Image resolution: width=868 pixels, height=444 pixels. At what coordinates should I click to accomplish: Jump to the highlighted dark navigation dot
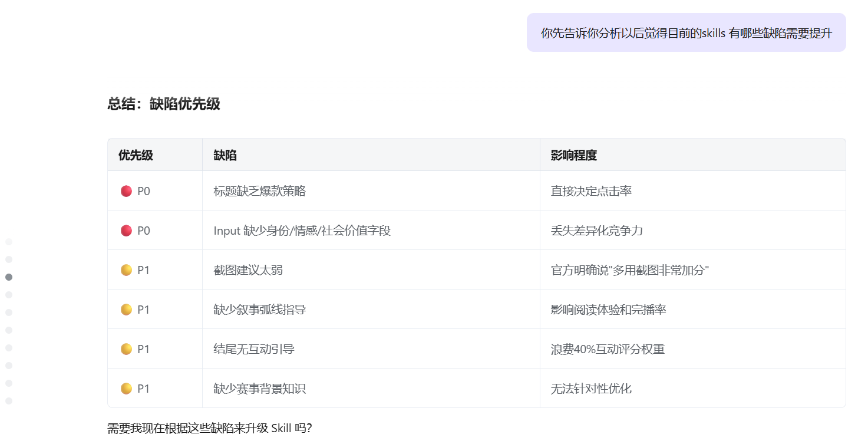coord(9,277)
